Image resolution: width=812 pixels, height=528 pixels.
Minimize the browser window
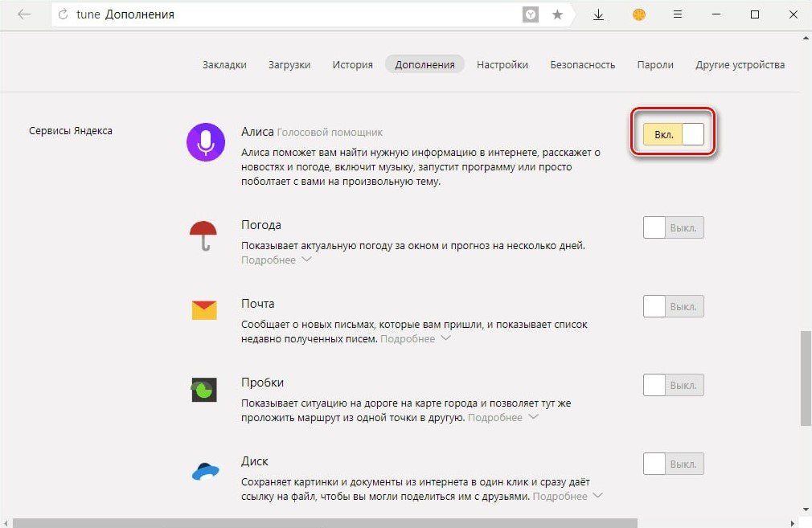(716, 14)
